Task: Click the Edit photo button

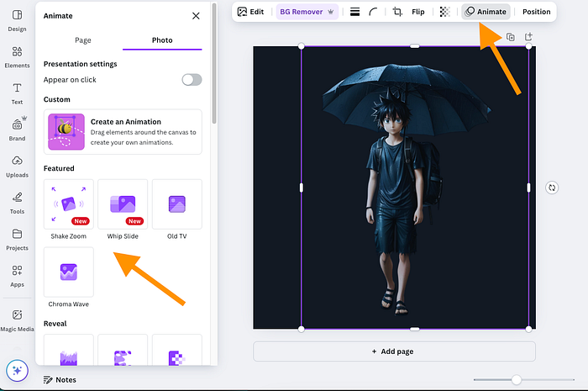Action: tap(250, 12)
